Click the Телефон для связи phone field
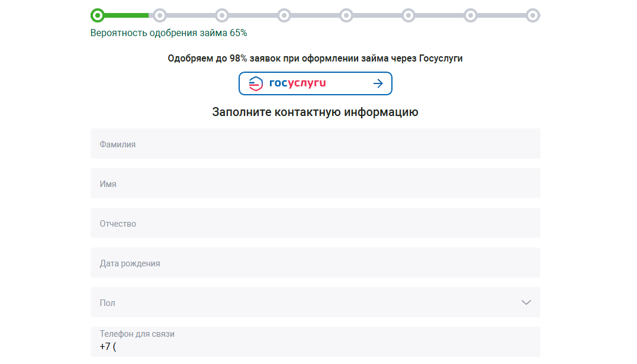637x364 pixels. point(315,346)
